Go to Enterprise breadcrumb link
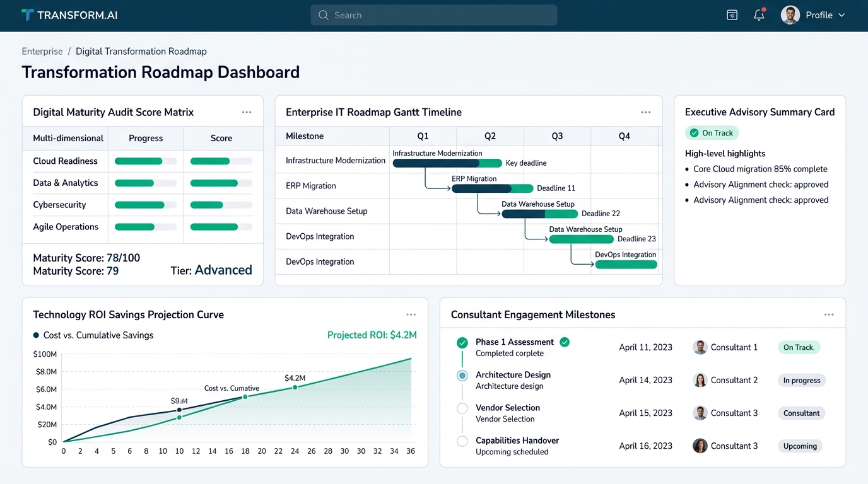 42,51
